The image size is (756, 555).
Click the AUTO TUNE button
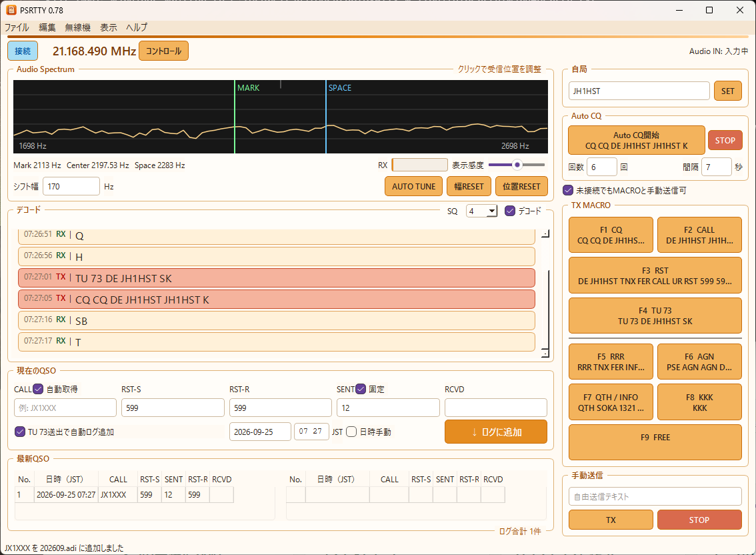coord(414,186)
